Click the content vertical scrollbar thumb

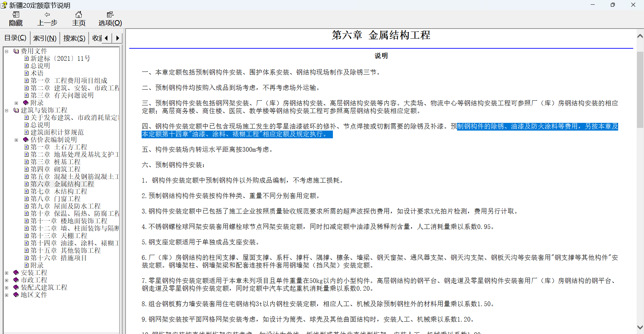(640, 90)
